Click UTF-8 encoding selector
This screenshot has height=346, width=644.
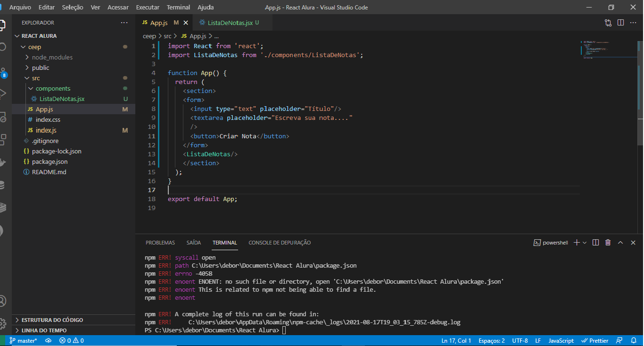[x=520, y=341]
